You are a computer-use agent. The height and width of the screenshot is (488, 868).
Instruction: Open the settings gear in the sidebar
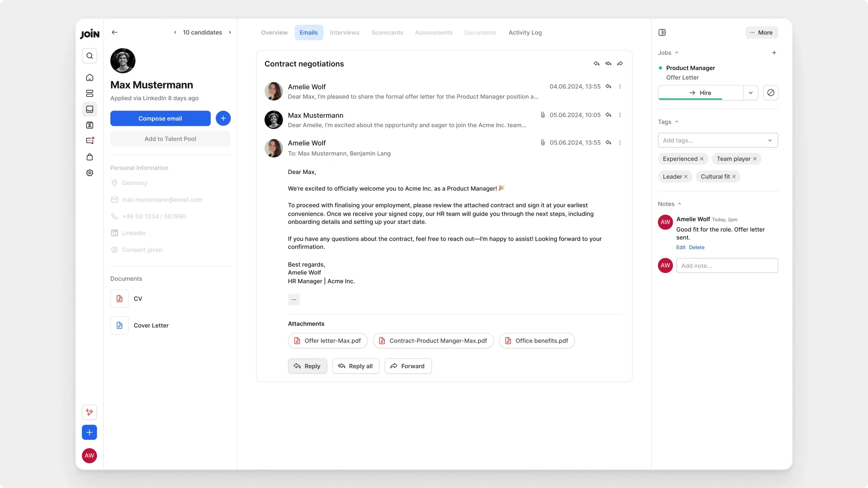[90, 173]
